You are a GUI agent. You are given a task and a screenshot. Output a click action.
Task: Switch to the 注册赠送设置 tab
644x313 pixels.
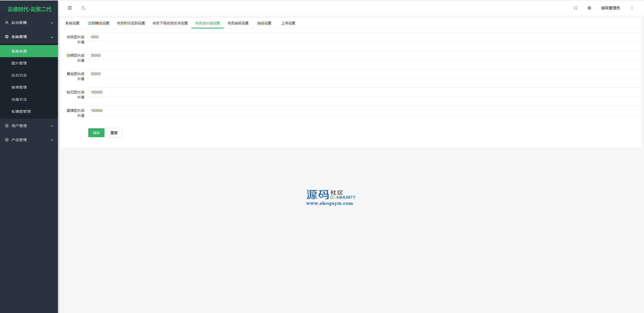99,23
